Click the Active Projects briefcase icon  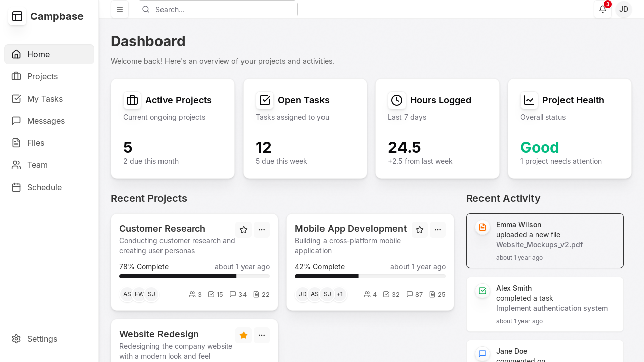coord(132,100)
